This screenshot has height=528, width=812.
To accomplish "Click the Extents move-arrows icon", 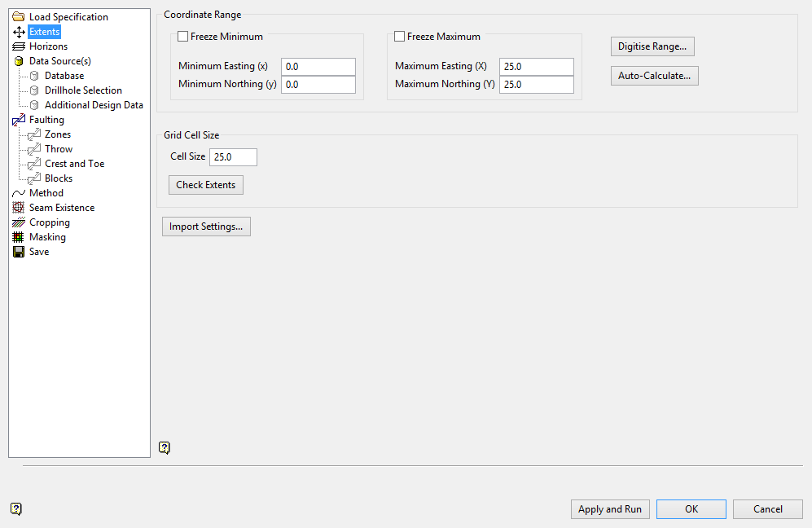I will pos(19,32).
